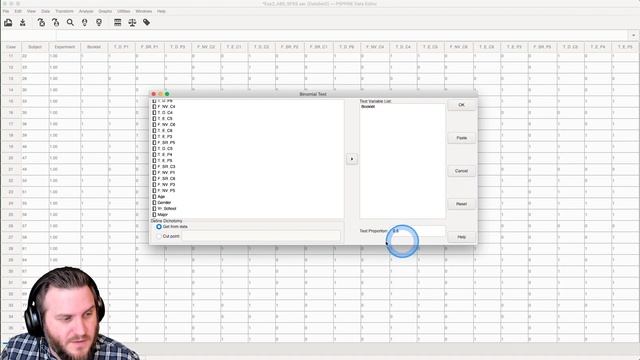Click the Subject column header
This screenshot has height=360, width=640.
click(x=35, y=47)
